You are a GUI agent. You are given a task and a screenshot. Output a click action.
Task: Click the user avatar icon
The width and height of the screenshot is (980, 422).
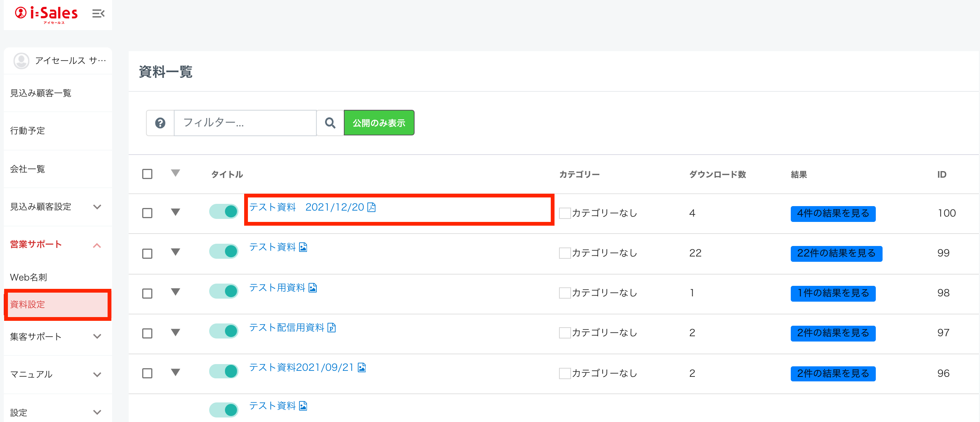pyautogui.click(x=21, y=61)
